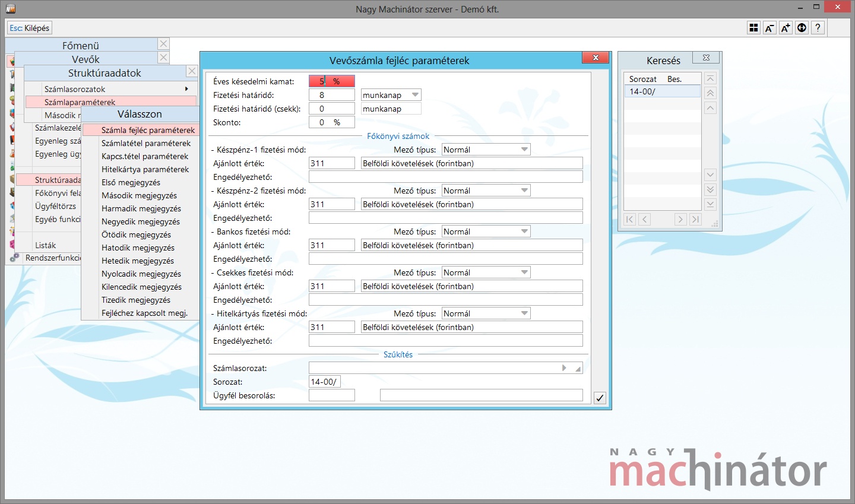Go to last record in Keresés
The width and height of the screenshot is (855, 504).
point(695,219)
